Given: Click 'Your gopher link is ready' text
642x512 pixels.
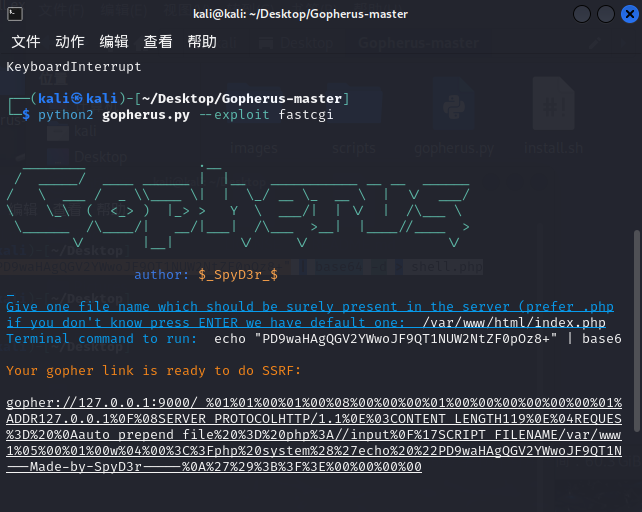Looking at the screenshot, I should point(154,371).
